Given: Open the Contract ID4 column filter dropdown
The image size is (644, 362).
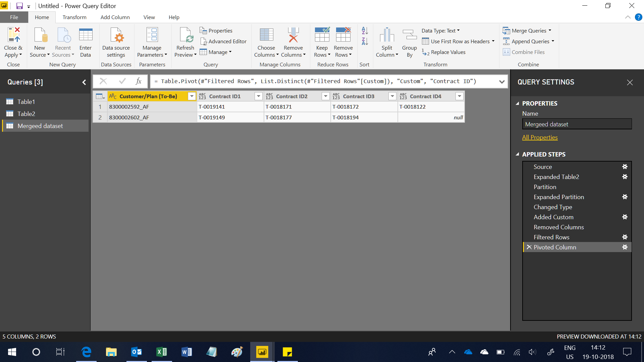Looking at the screenshot, I should [x=459, y=96].
